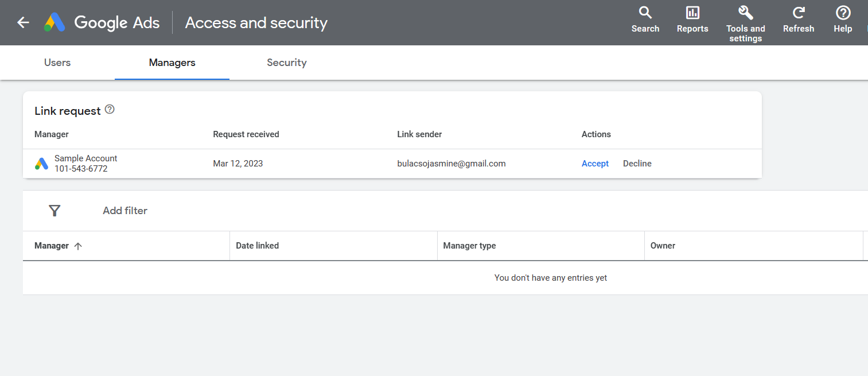Open the Search tool
Viewport: 868px width, 376px height.
point(645,20)
